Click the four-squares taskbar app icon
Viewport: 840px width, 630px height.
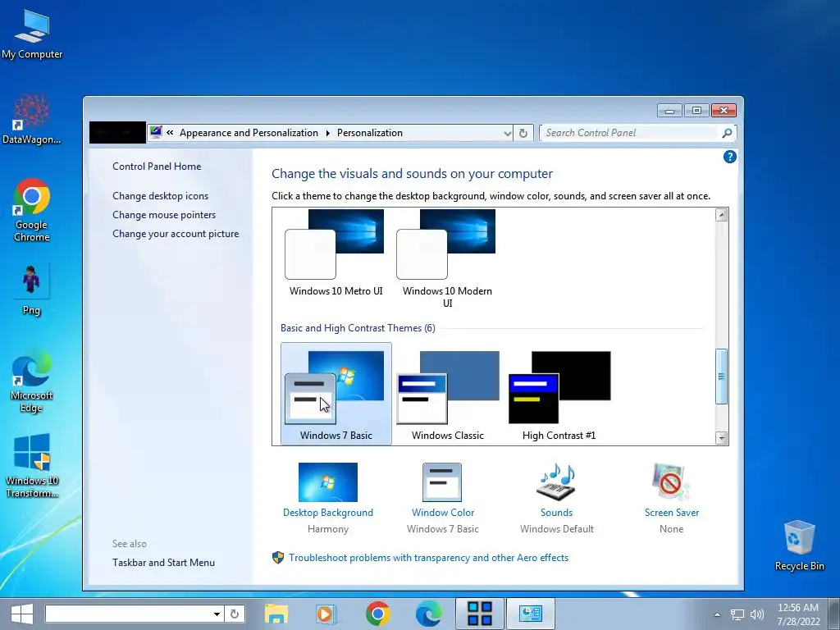pyautogui.click(x=479, y=614)
